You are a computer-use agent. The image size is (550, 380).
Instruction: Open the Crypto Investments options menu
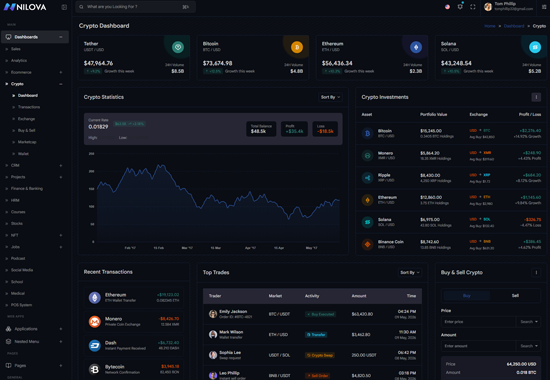coord(536,97)
